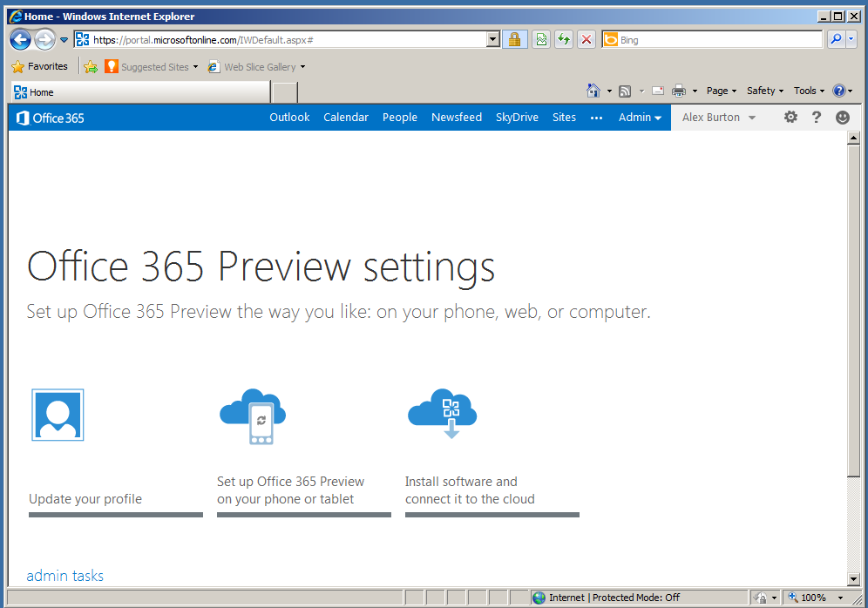Open a new blank tab
The height and width of the screenshot is (608, 868).
pyautogui.click(x=285, y=92)
